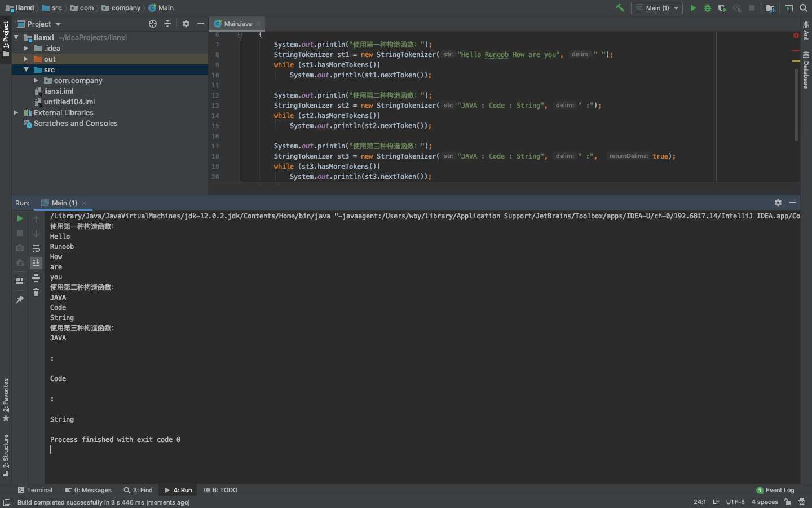
Task: Click the company breadcrumb in the navigation bar
Action: coord(121,8)
